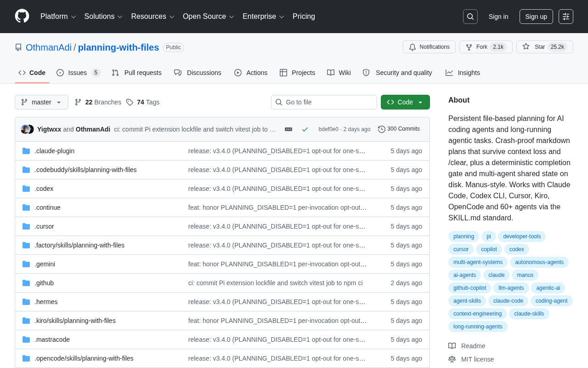Open the GitHub homepage logo

coord(22,16)
